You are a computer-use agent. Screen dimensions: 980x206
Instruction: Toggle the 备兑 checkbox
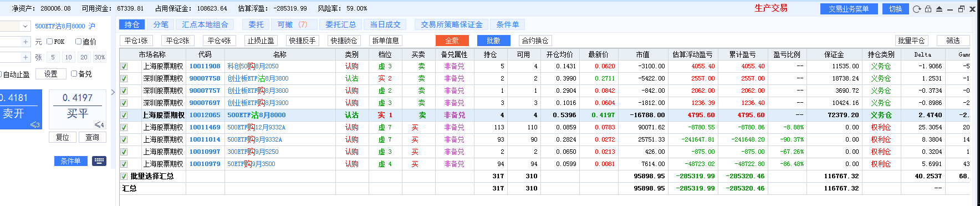coord(74,73)
